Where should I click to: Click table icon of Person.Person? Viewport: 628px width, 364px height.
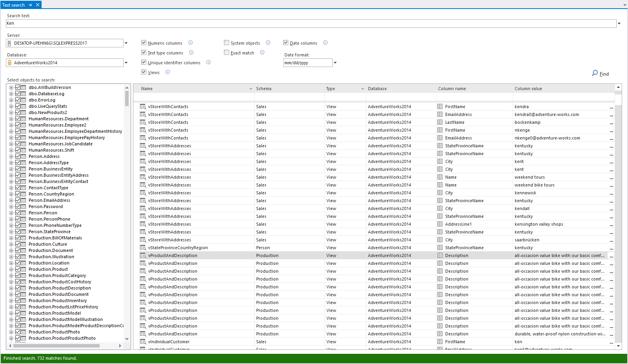pyautogui.click(x=24, y=213)
